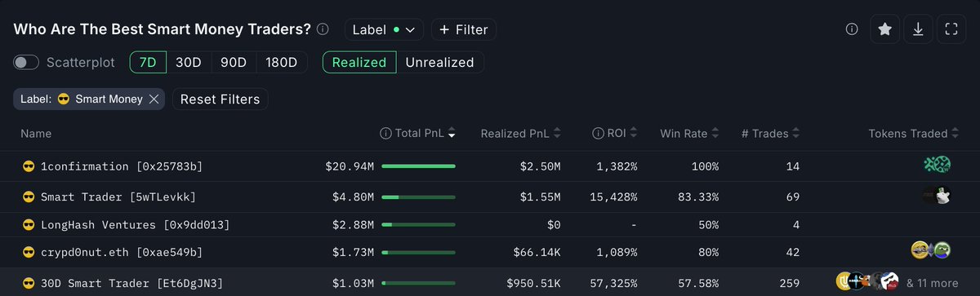
Task: Sort by Total PnL column
Action: 419,134
